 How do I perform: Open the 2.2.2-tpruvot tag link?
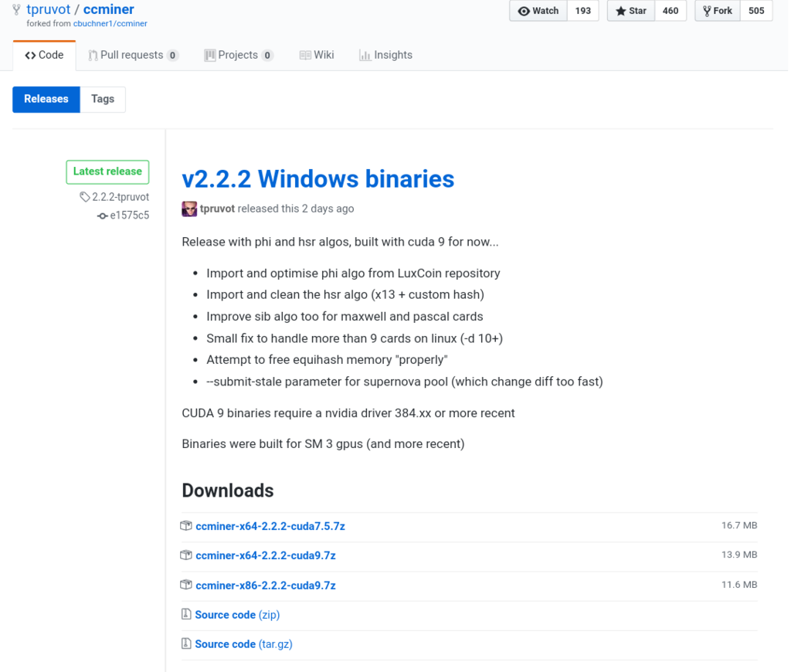click(x=121, y=197)
